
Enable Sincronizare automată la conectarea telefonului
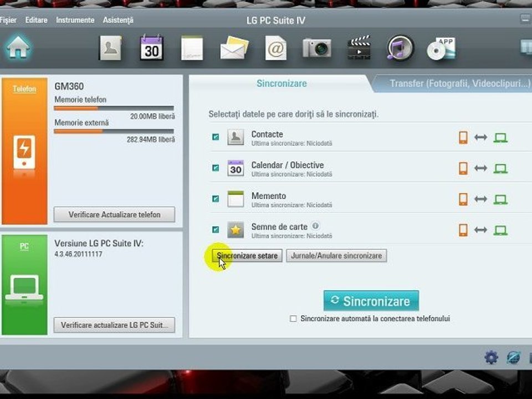(293, 319)
